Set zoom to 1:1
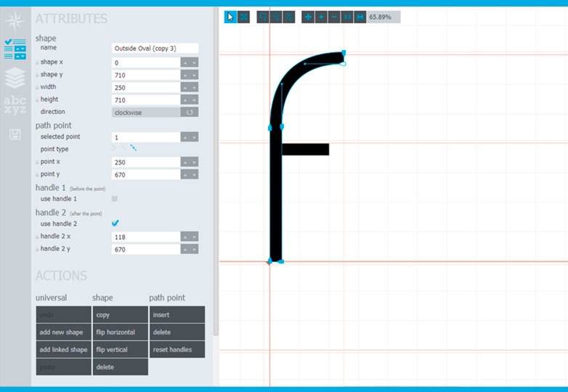Screen dimensions: 568x392 [x=347, y=17]
